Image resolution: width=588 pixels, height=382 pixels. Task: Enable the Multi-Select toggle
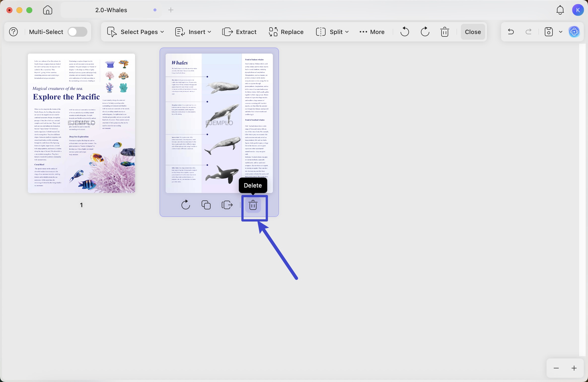[x=77, y=32]
